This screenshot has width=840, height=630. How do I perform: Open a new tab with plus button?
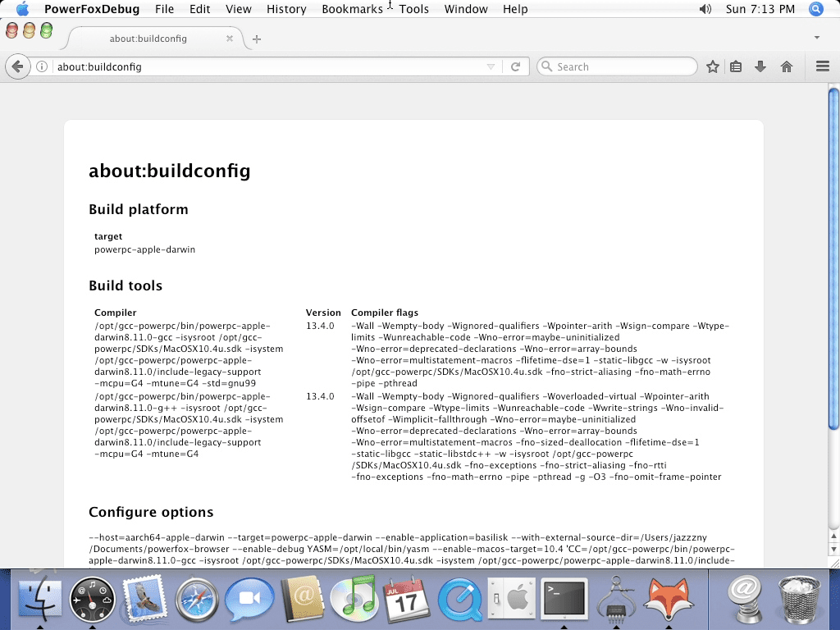coord(257,39)
